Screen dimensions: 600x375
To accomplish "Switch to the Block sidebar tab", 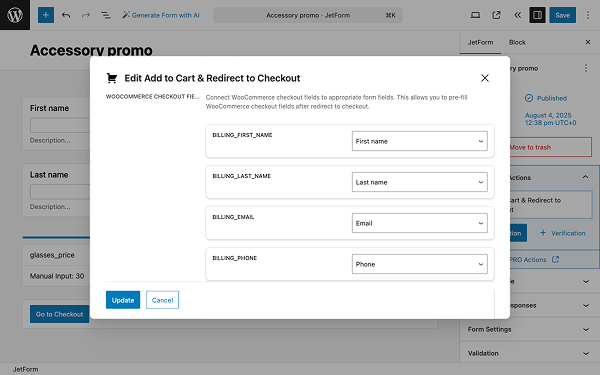I will pyautogui.click(x=517, y=42).
